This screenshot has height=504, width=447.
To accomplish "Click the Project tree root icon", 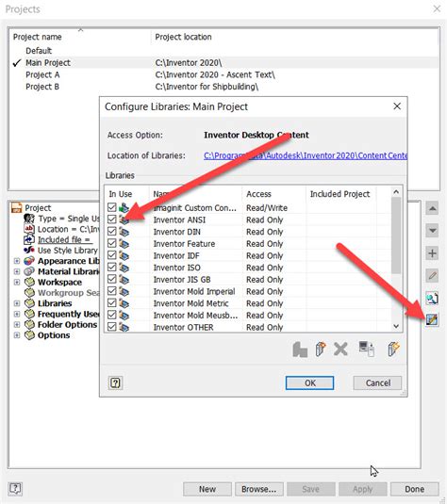I will (16, 207).
